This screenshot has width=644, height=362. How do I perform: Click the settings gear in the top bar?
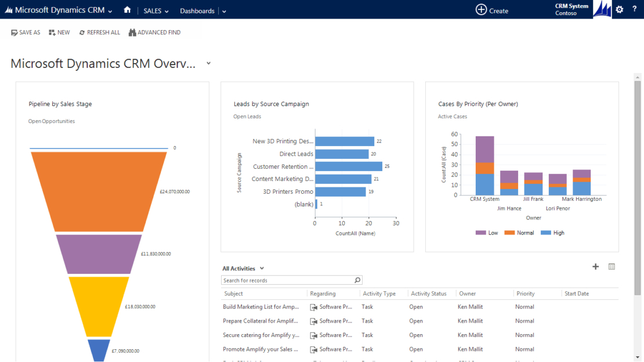click(619, 9)
